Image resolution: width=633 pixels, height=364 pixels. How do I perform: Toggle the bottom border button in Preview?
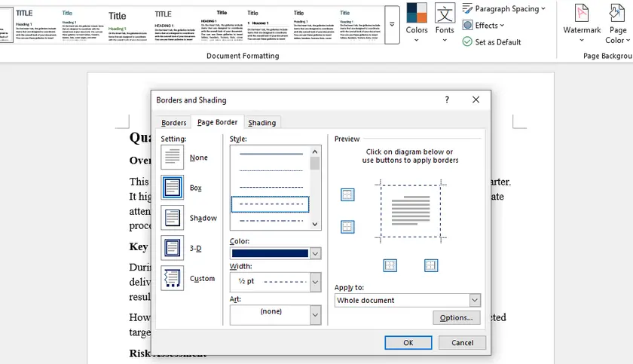[x=347, y=227]
